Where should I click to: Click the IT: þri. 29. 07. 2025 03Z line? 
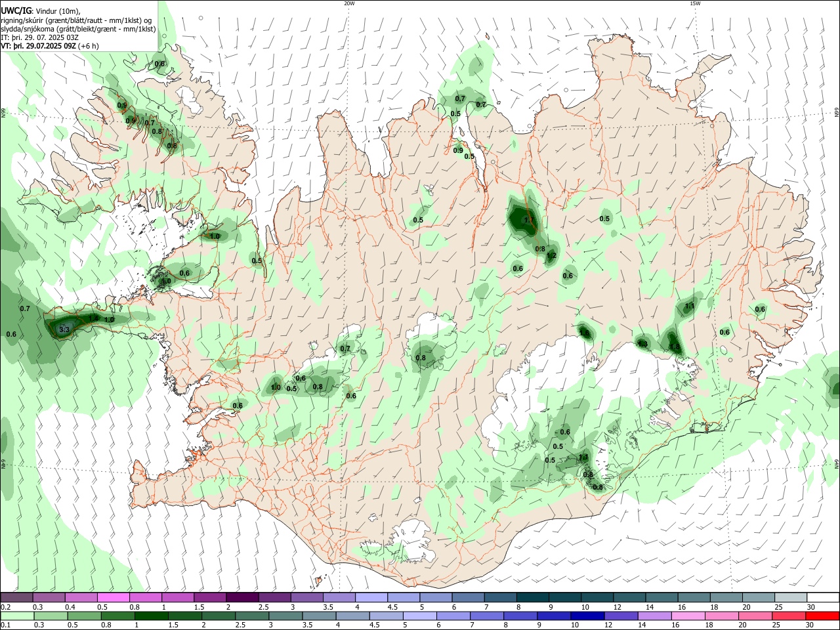point(39,37)
